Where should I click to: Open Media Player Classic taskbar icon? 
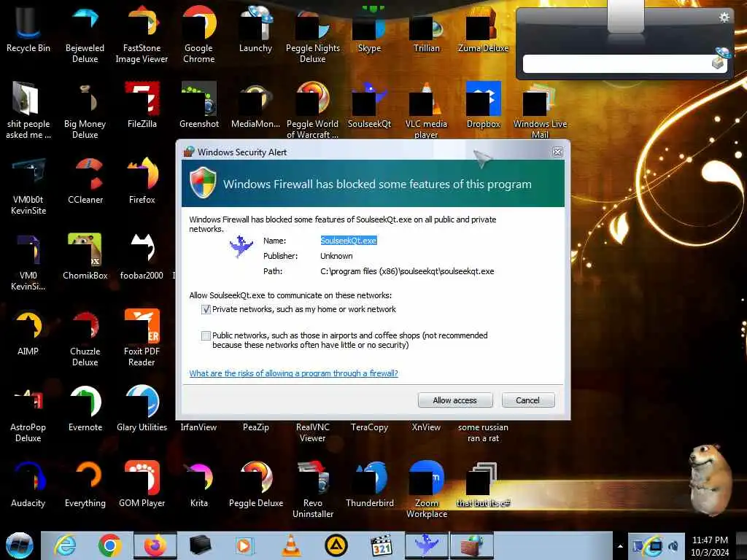tap(382, 545)
